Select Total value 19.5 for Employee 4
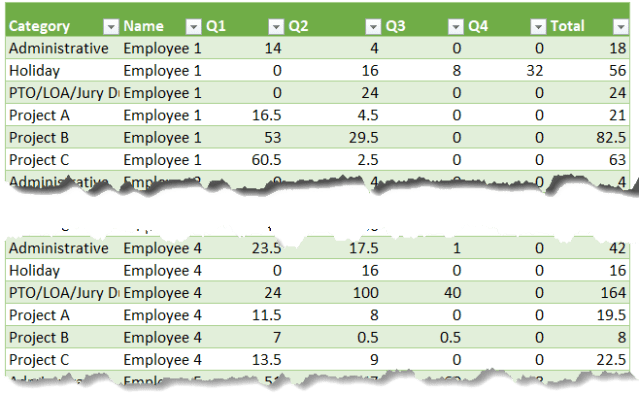 [x=611, y=316]
